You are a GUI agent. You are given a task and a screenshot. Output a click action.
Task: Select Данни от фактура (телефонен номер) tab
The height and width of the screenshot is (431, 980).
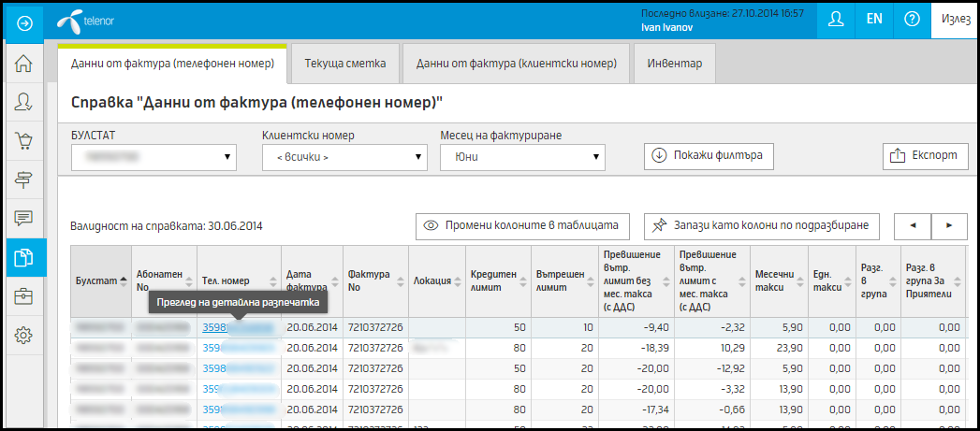click(x=172, y=64)
